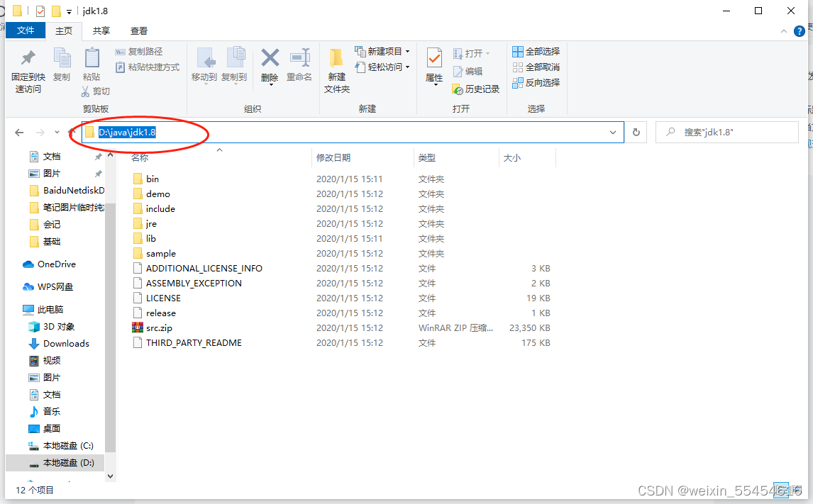Image resolution: width=813 pixels, height=504 pixels.
Task: Open Properties from the ribbon
Action: 434,67
